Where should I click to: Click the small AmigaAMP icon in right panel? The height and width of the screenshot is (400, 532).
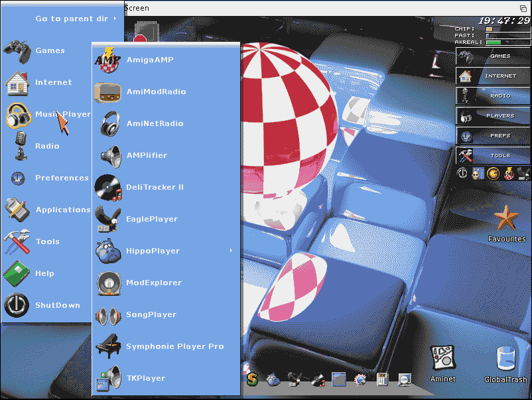click(x=508, y=173)
